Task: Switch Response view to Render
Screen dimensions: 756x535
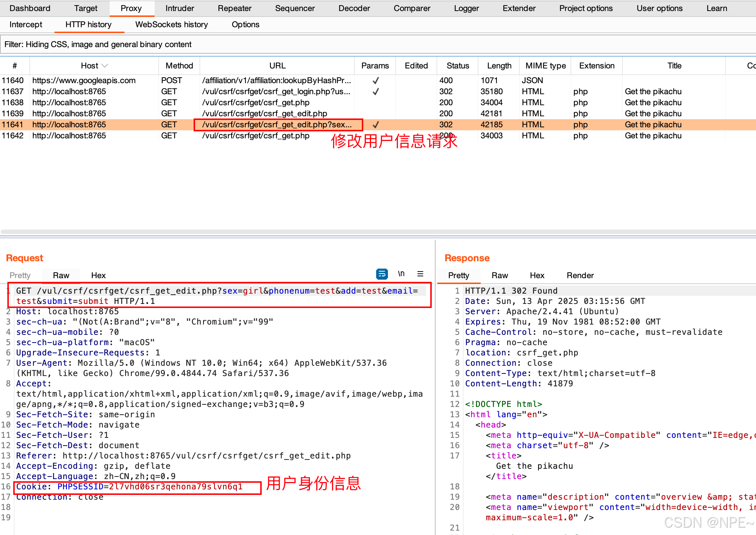Action: pos(580,275)
